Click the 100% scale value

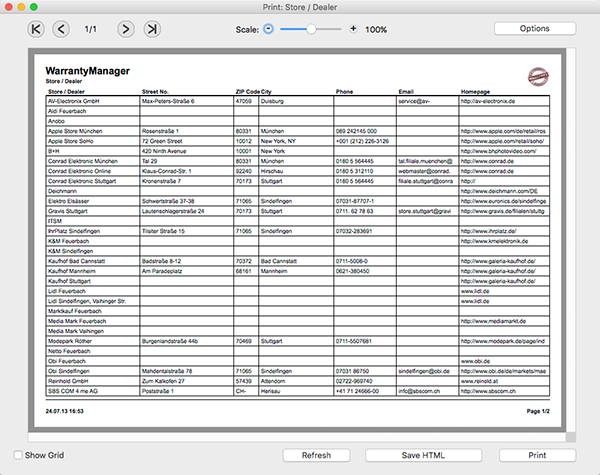376,29
